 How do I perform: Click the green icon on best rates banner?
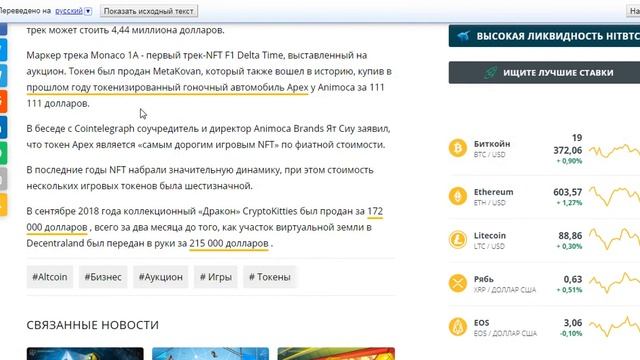[490, 73]
